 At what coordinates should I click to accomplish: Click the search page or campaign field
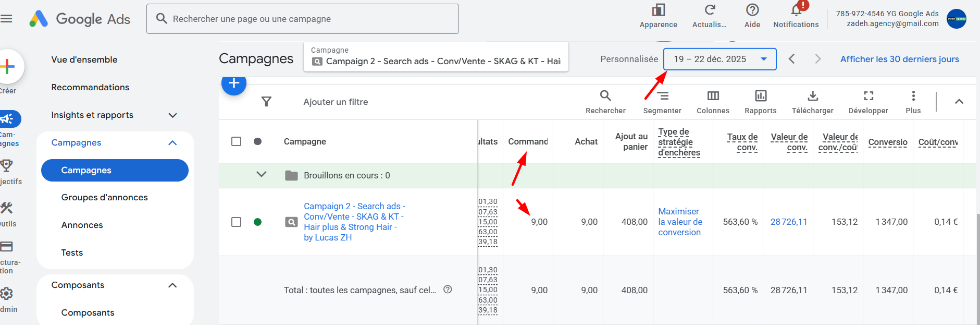click(302, 19)
